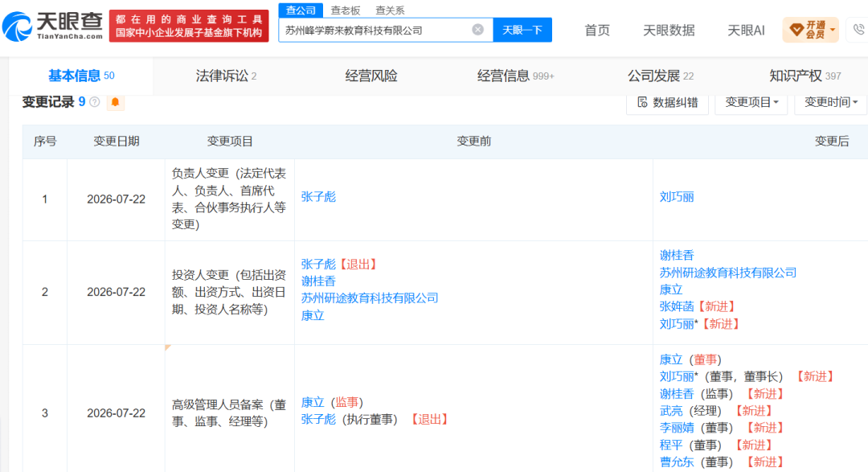The image size is (868, 472).
Task: Open 武亮 (经理) link
Action: click(670, 411)
